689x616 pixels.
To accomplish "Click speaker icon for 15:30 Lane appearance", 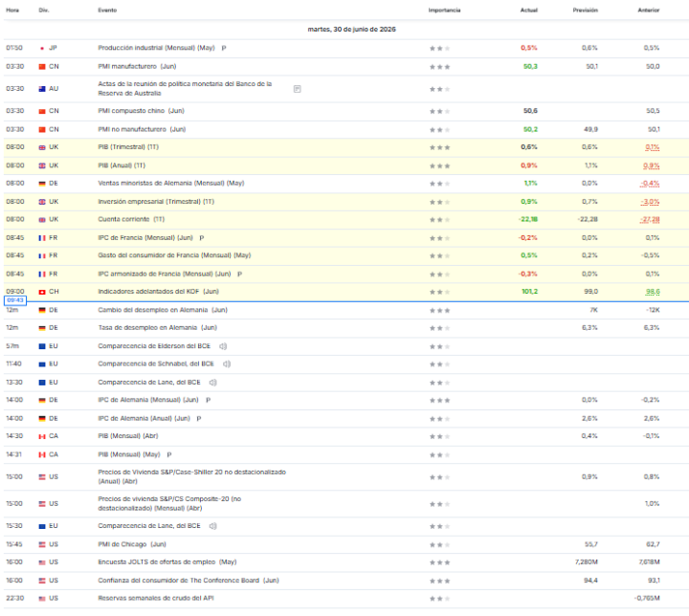I will click(x=213, y=526).
